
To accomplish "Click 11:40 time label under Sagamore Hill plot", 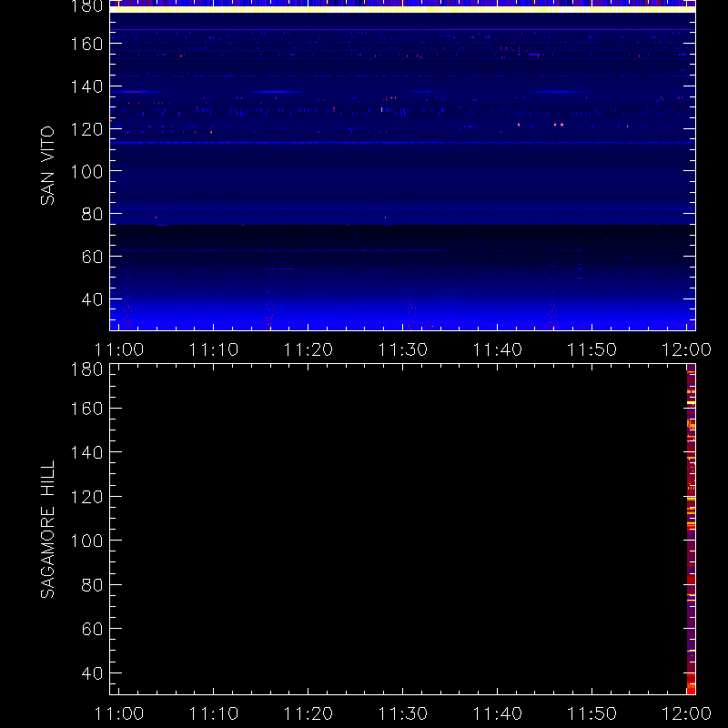I will (x=497, y=713).
